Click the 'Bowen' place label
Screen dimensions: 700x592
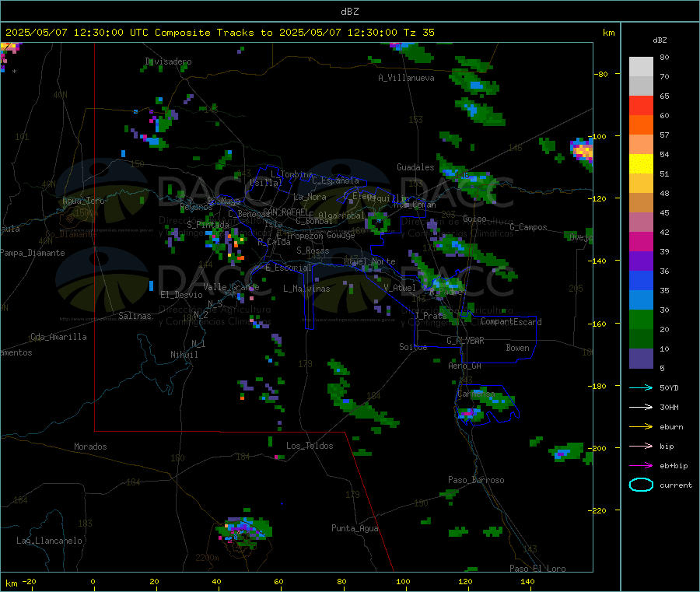coord(517,348)
